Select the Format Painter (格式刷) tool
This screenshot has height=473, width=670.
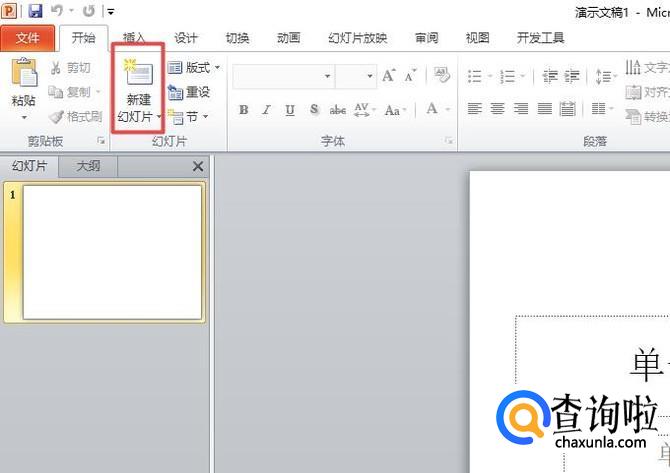[x=76, y=116]
